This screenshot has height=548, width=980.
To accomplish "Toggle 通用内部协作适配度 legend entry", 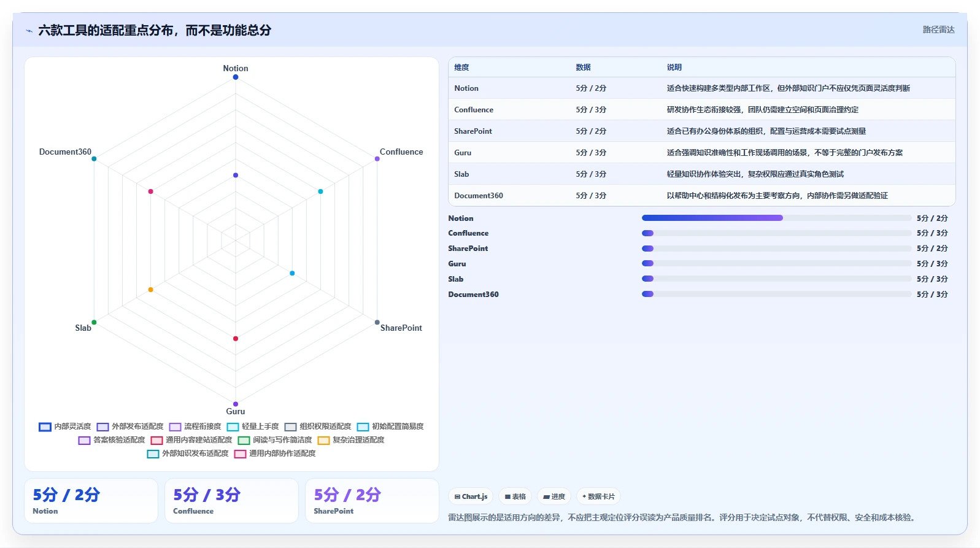I will click(275, 453).
